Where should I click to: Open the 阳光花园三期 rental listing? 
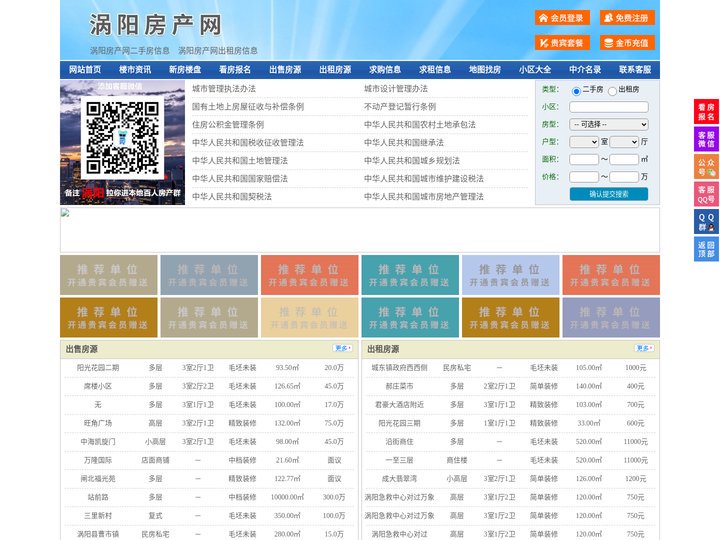(399, 423)
